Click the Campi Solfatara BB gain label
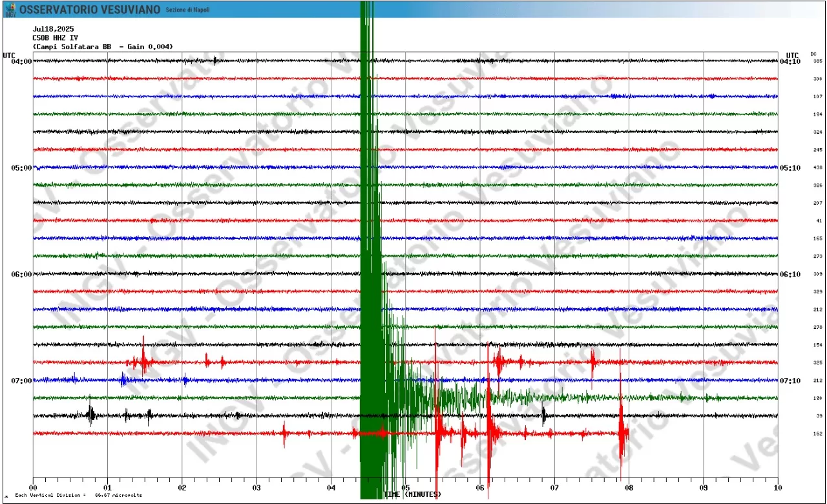827x504 pixels. pyautogui.click(x=102, y=47)
